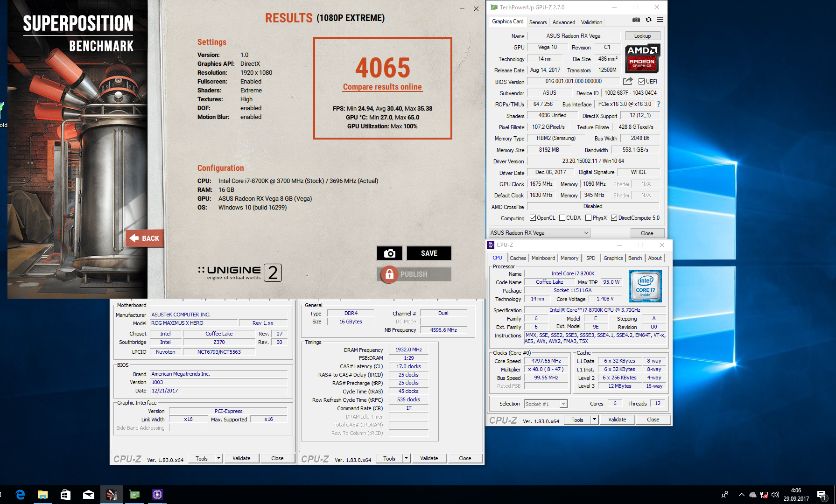Switch to the Advanced tab in GPU-Z
This screenshot has width=836, height=504.
point(564,22)
